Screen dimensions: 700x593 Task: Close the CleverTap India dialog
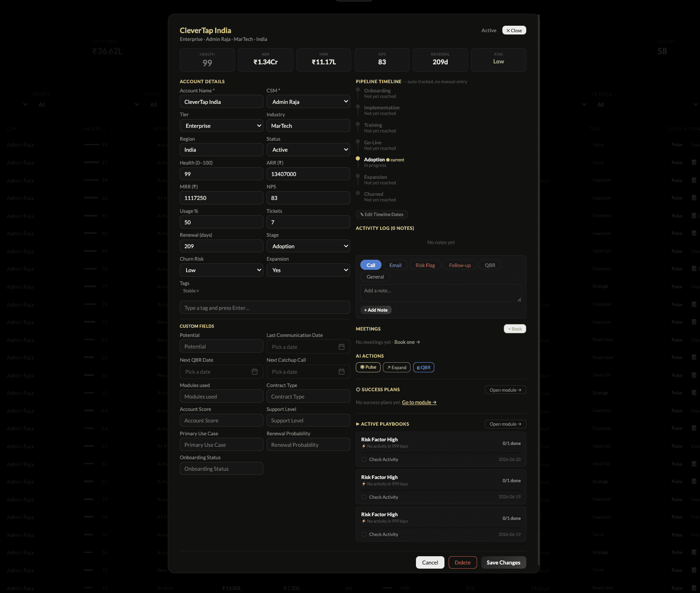point(514,30)
